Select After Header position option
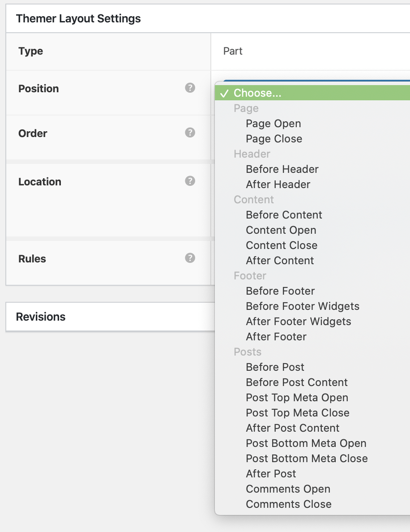 point(278,184)
